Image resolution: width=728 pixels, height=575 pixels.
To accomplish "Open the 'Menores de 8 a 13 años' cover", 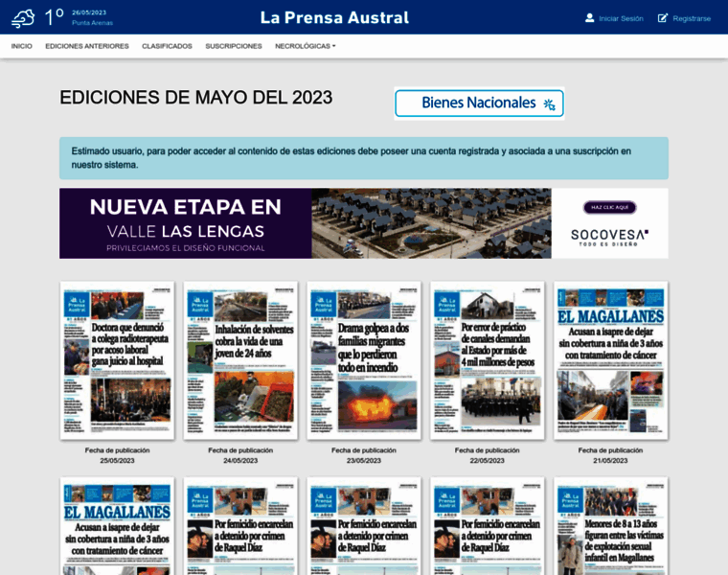I will (x=610, y=526).
